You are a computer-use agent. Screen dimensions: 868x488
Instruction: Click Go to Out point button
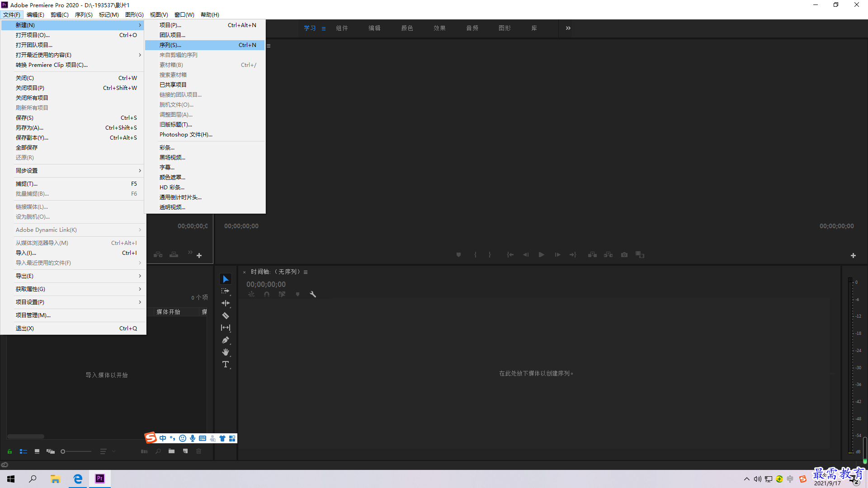click(573, 255)
